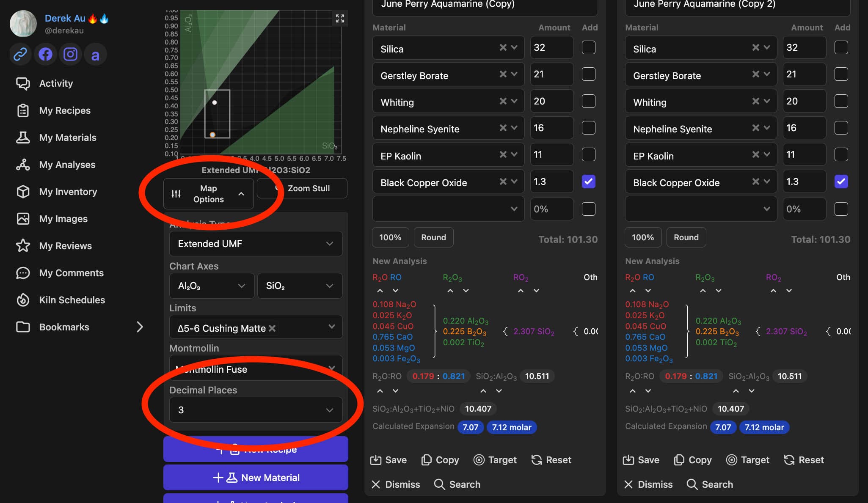Open the Extended UMF analysis type dropdown
The image size is (868, 503).
click(256, 244)
